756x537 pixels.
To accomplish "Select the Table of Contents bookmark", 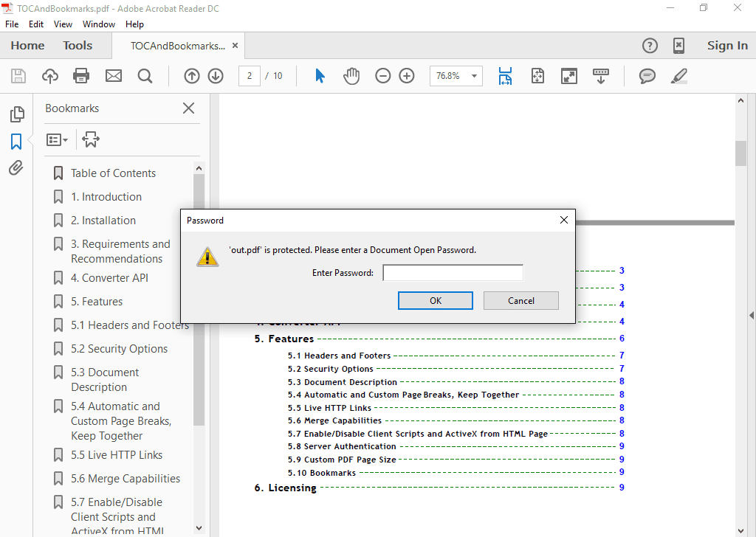I will (113, 173).
